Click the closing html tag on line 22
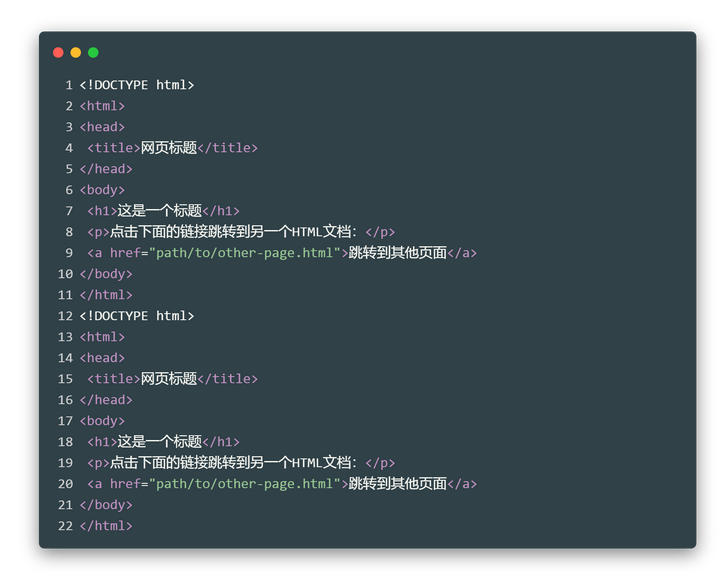The image size is (720, 580). (x=106, y=526)
